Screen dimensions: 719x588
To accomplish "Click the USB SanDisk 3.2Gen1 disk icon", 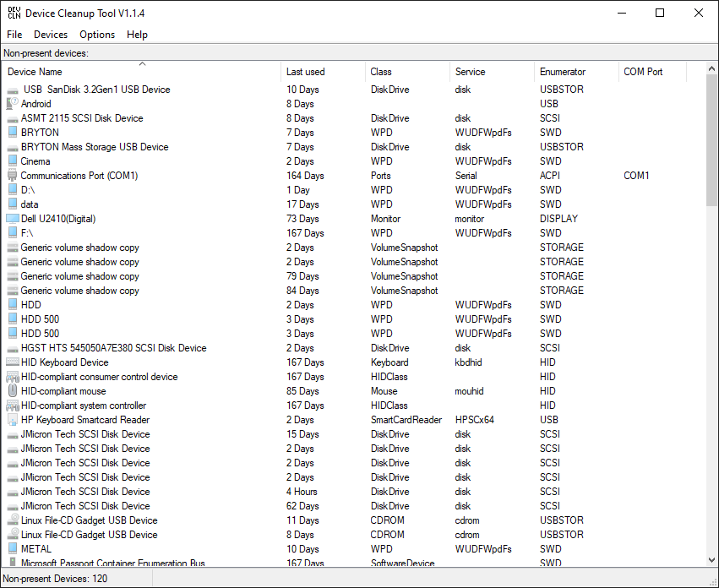I will (x=13, y=90).
